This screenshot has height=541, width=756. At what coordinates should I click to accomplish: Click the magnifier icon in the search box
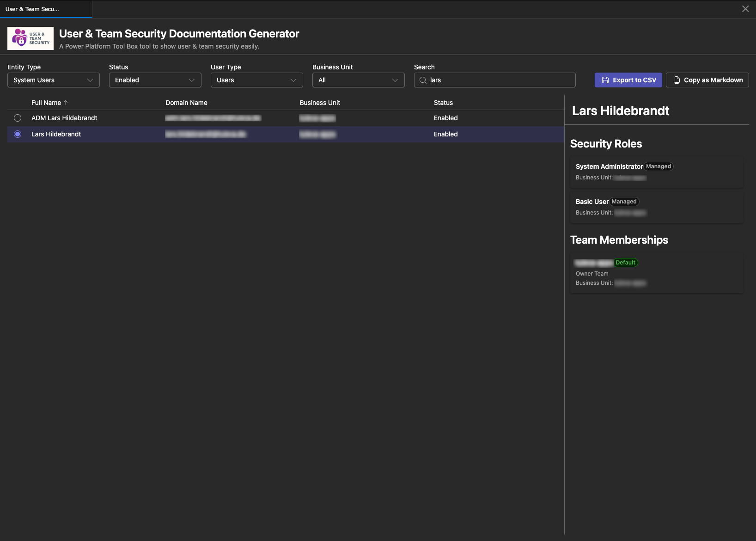[x=422, y=80]
